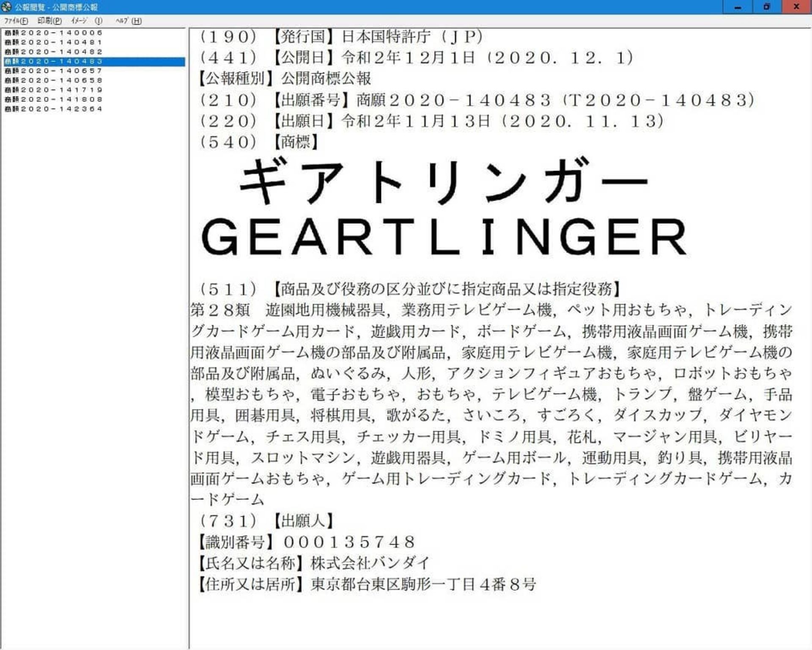
Task: Minimize the gazette viewer window
Action: pos(738,7)
